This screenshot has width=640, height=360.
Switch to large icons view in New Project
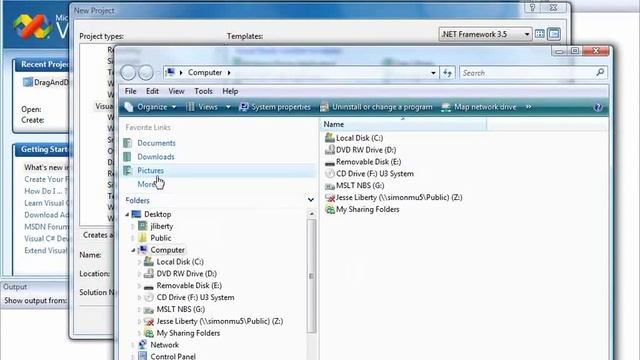540,34
